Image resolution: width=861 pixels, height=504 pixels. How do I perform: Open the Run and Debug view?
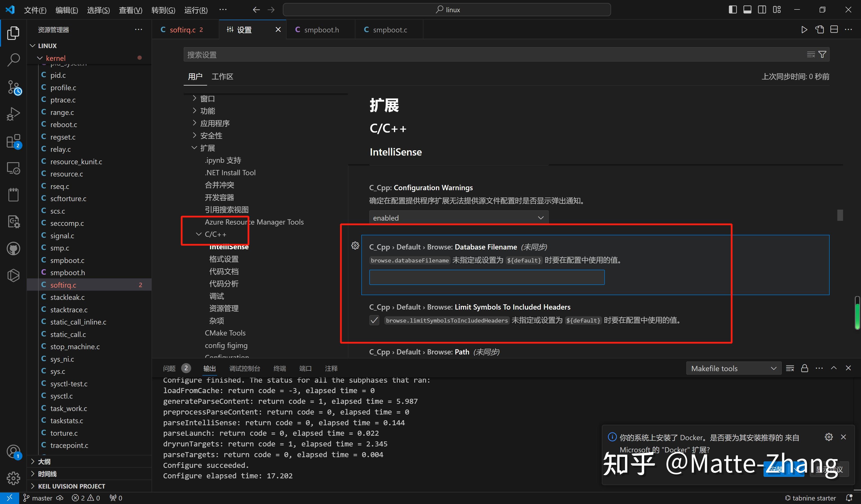coord(14,113)
